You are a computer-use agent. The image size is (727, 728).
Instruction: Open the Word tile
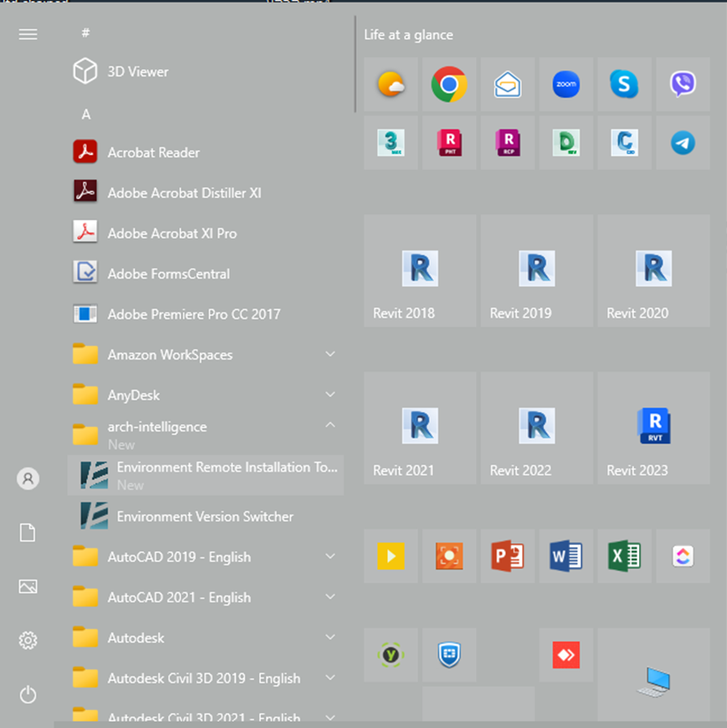tap(566, 556)
